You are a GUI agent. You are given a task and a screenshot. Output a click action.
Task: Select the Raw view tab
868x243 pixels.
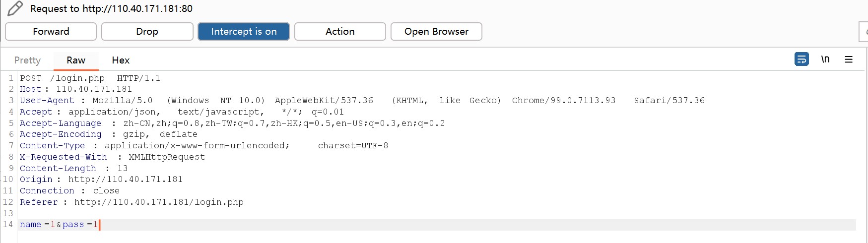(76, 60)
